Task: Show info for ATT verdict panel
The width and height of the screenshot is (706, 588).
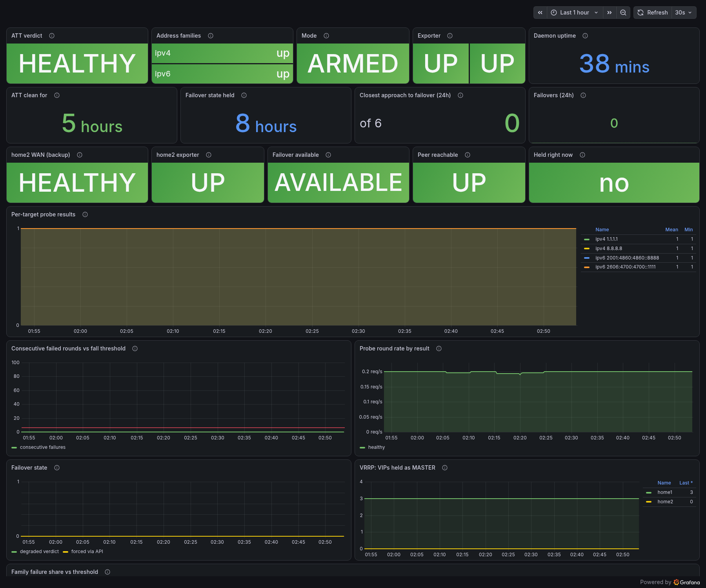Action: point(52,36)
